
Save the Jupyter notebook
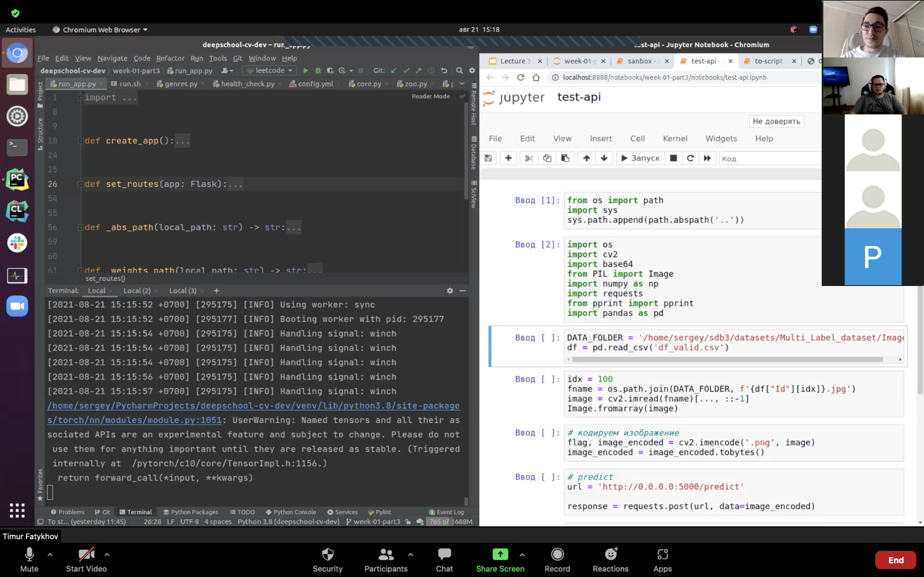pyautogui.click(x=488, y=158)
